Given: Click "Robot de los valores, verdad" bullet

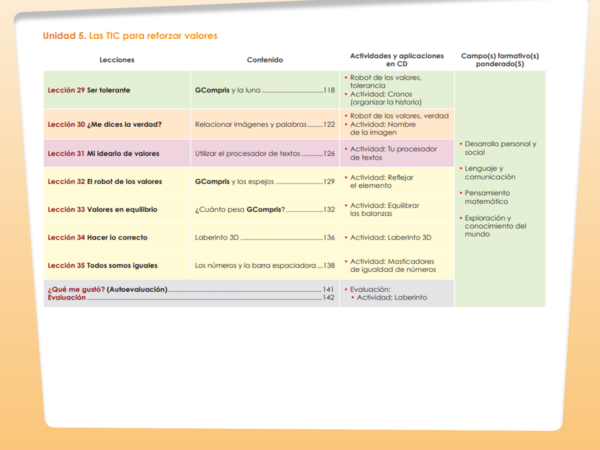Looking at the screenshot, I should [397, 116].
